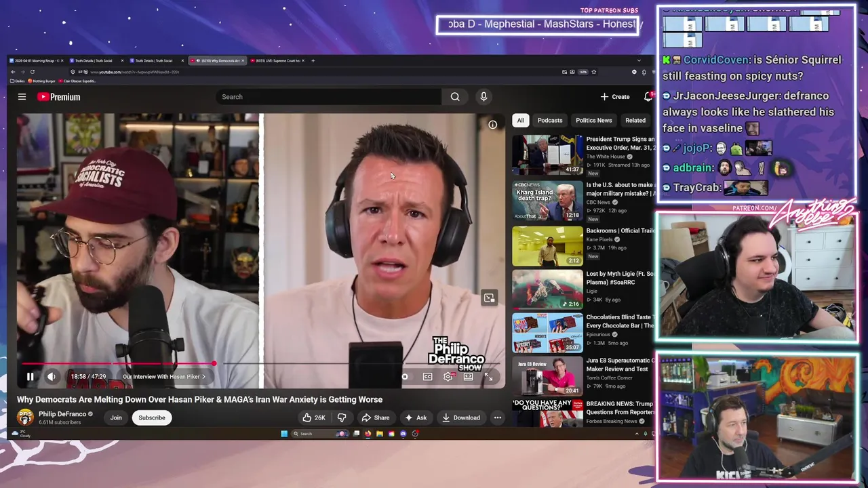Open Jura E8 Superautomatic review title
Viewport: 868px width, 488px height.
[x=620, y=365]
